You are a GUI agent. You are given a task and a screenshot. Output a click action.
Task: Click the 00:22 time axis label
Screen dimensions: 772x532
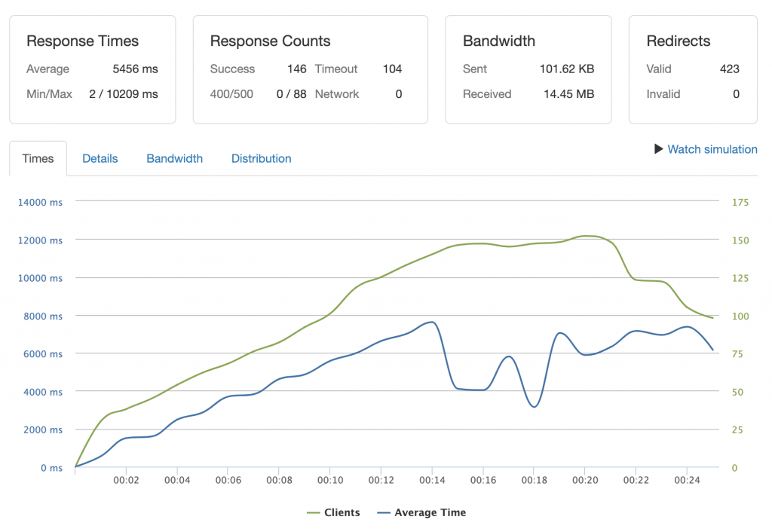tap(636, 480)
